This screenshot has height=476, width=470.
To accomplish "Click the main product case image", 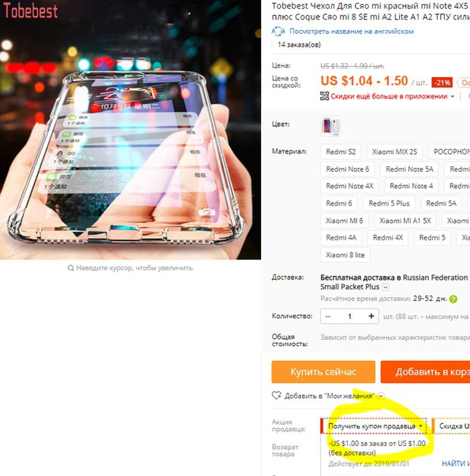I will click(x=130, y=129).
